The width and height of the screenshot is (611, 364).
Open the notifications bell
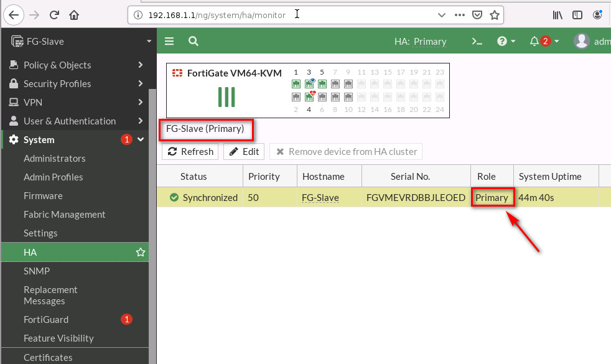coord(536,41)
